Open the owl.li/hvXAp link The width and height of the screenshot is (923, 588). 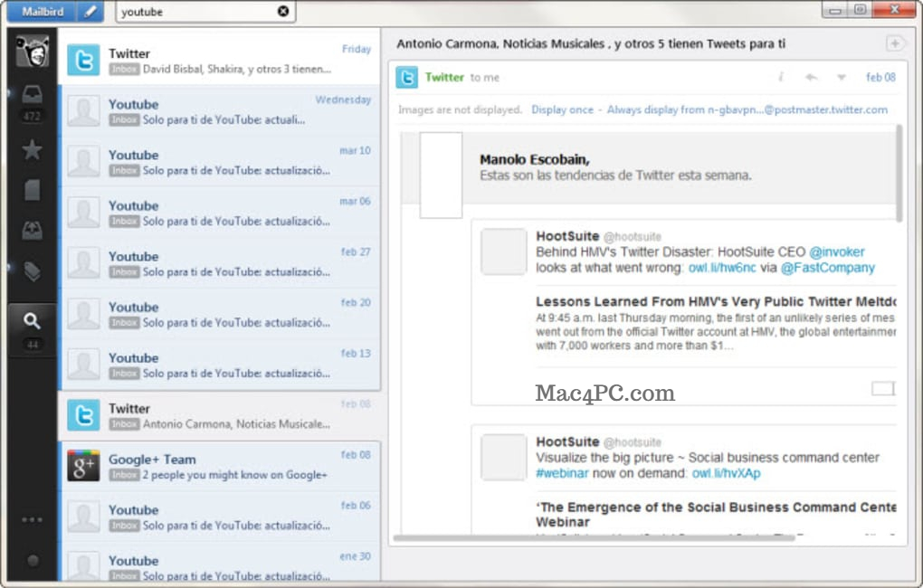727,473
